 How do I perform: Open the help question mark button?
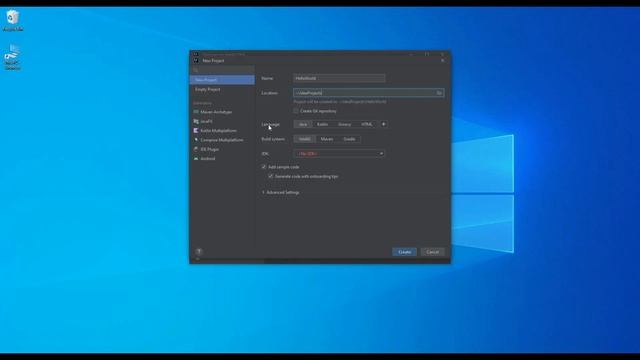pos(199,251)
